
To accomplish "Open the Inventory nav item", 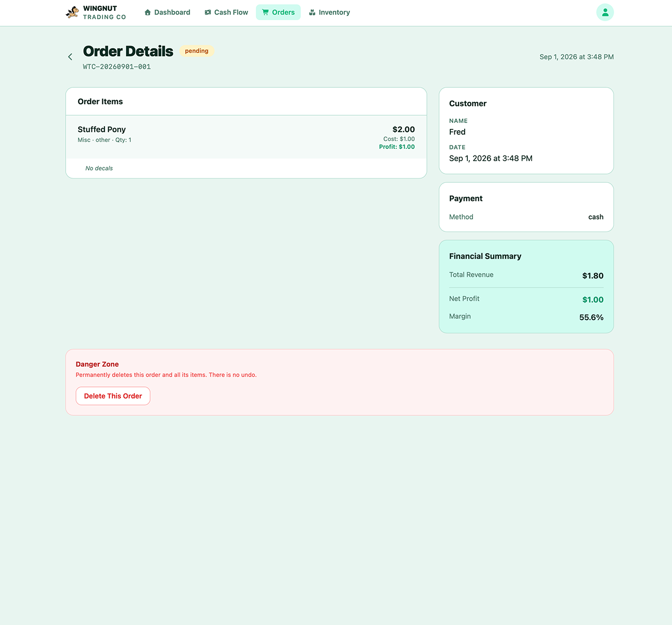I will point(329,12).
